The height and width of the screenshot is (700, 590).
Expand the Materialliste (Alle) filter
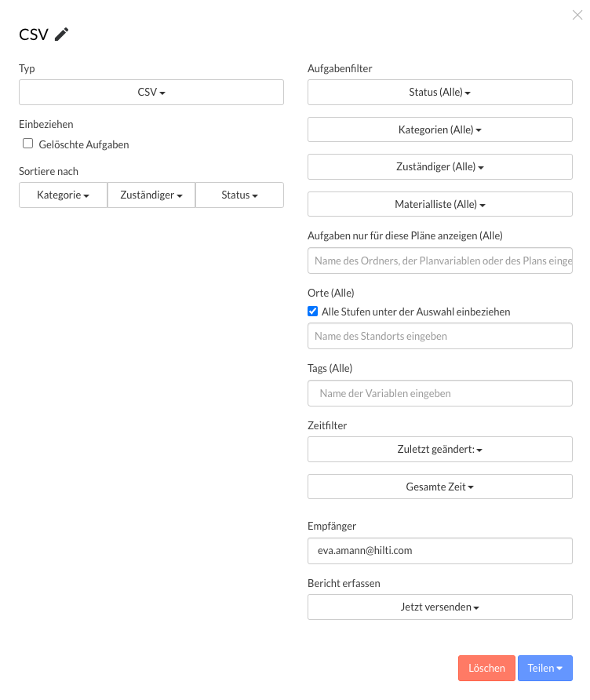pyautogui.click(x=439, y=204)
